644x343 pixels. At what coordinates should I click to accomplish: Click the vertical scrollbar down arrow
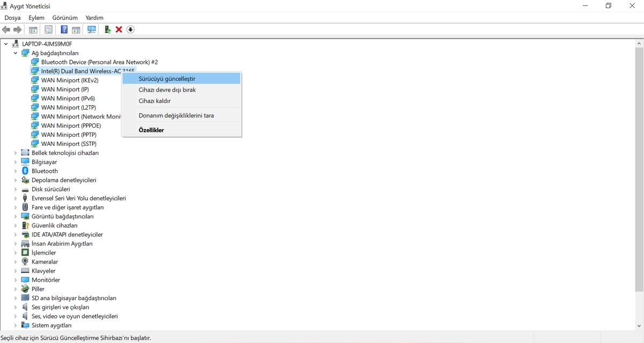point(639,325)
